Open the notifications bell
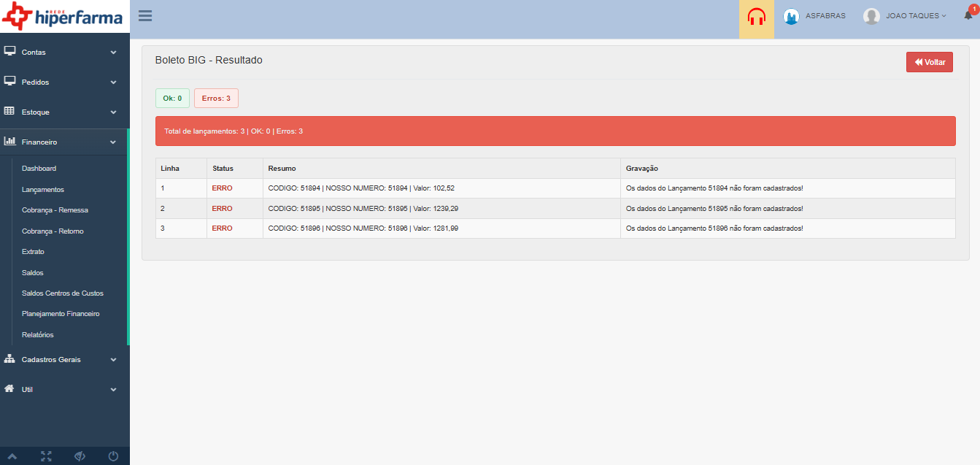980x465 pixels. click(x=968, y=15)
